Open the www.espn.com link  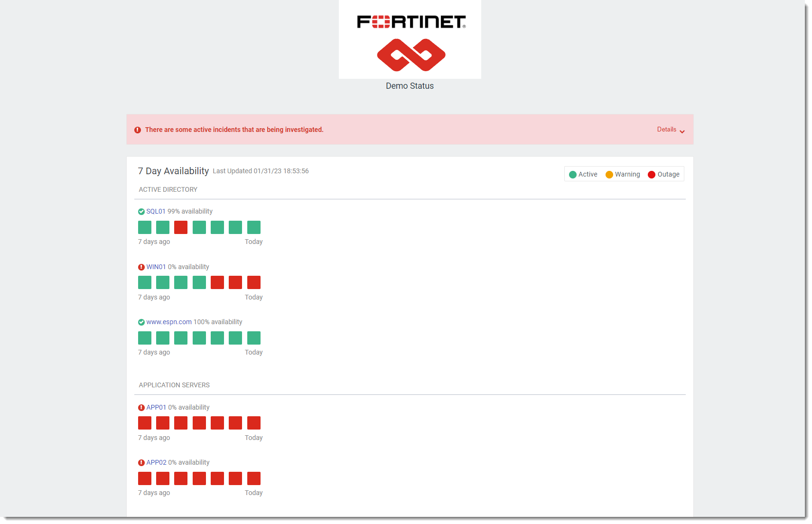(168, 322)
